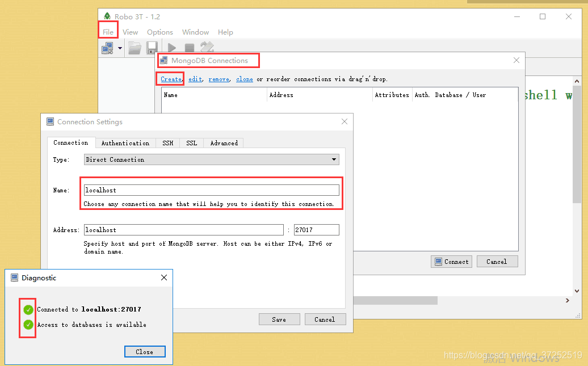Image resolution: width=588 pixels, height=366 pixels.
Task: Click the Diagnostic dialog title icon
Action: (14, 277)
